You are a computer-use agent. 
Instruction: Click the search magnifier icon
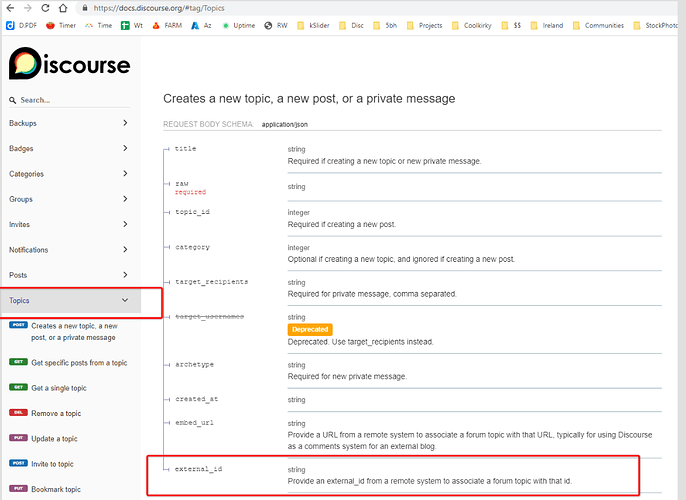coord(13,100)
